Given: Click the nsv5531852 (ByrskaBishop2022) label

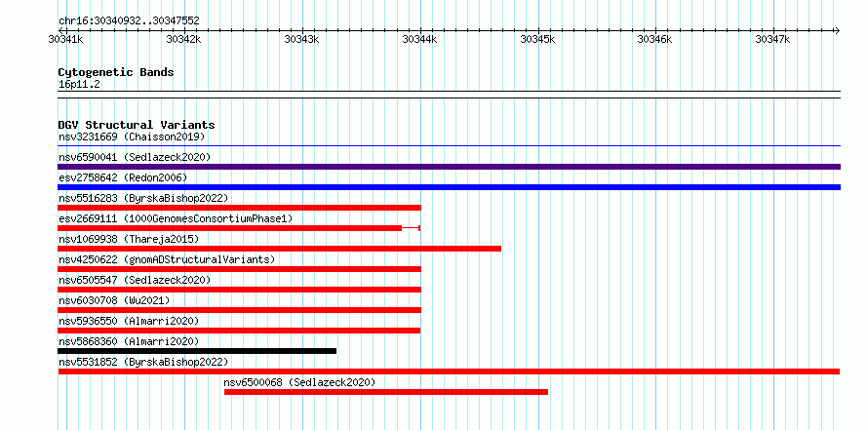Looking at the screenshot, I should pyautogui.click(x=143, y=362).
